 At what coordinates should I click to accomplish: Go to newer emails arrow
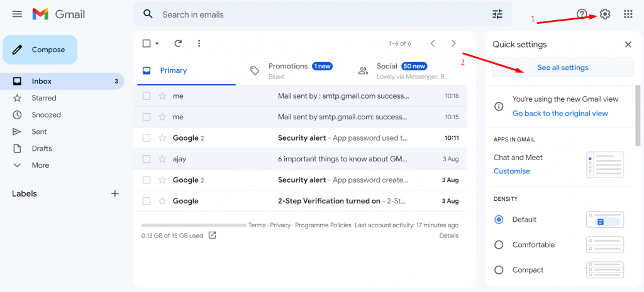(x=433, y=43)
